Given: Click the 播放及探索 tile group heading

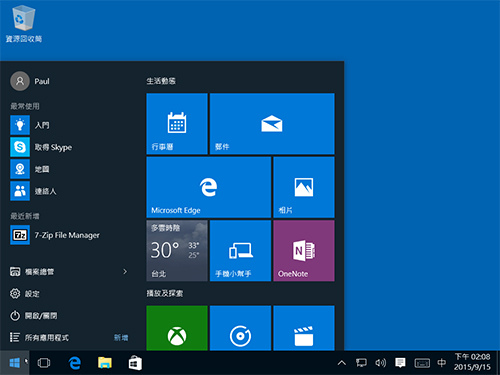Looking at the screenshot, I should coord(165,293).
